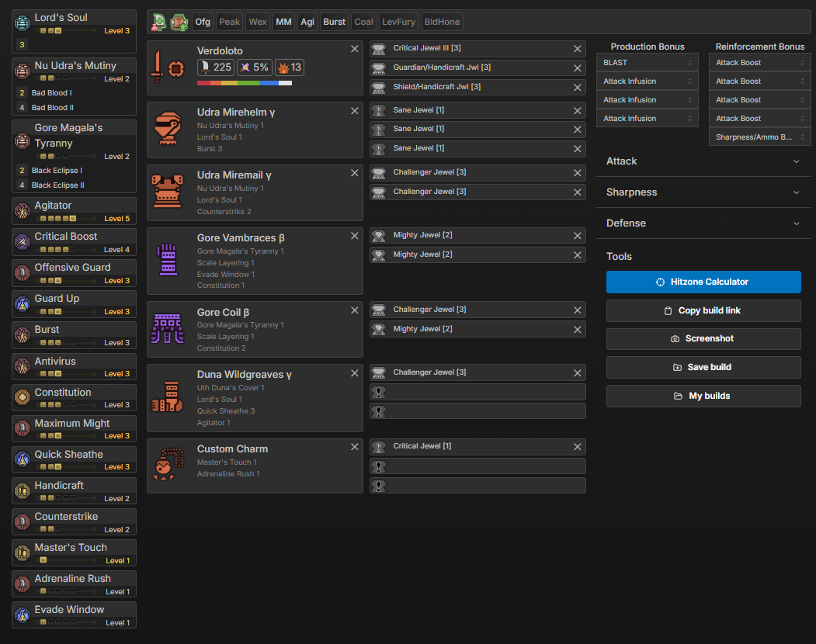Image resolution: width=816 pixels, height=644 pixels.
Task: Toggle the Ofg buff
Action: [203, 22]
